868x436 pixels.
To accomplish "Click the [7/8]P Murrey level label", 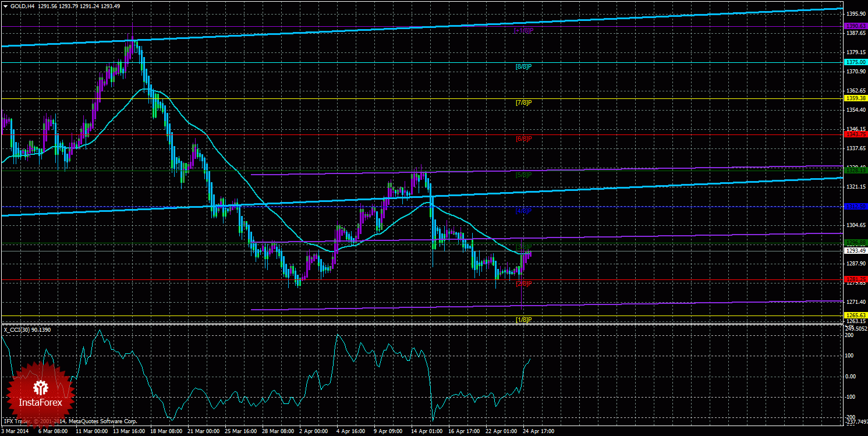I will pyautogui.click(x=524, y=102).
